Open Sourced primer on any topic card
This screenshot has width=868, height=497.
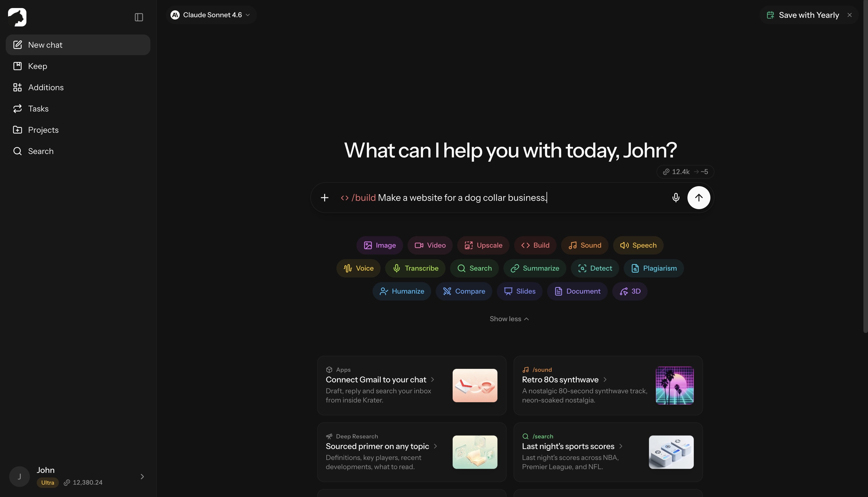[x=412, y=452]
